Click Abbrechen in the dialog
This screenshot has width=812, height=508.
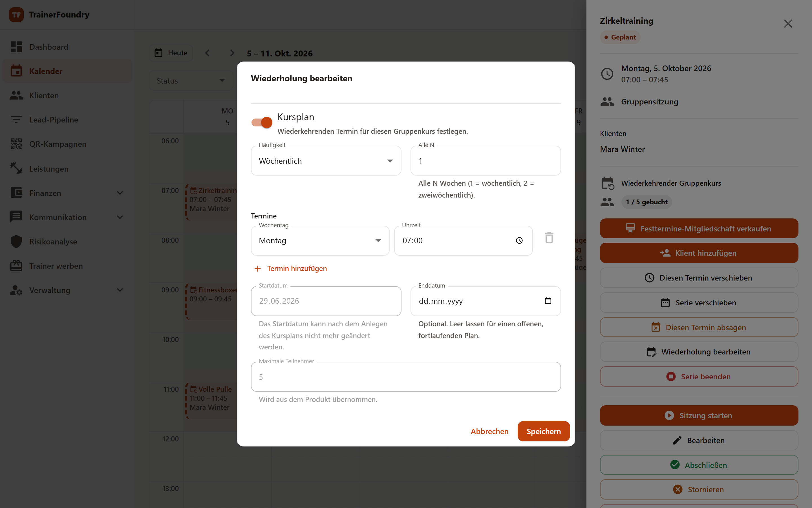[x=489, y=432]
